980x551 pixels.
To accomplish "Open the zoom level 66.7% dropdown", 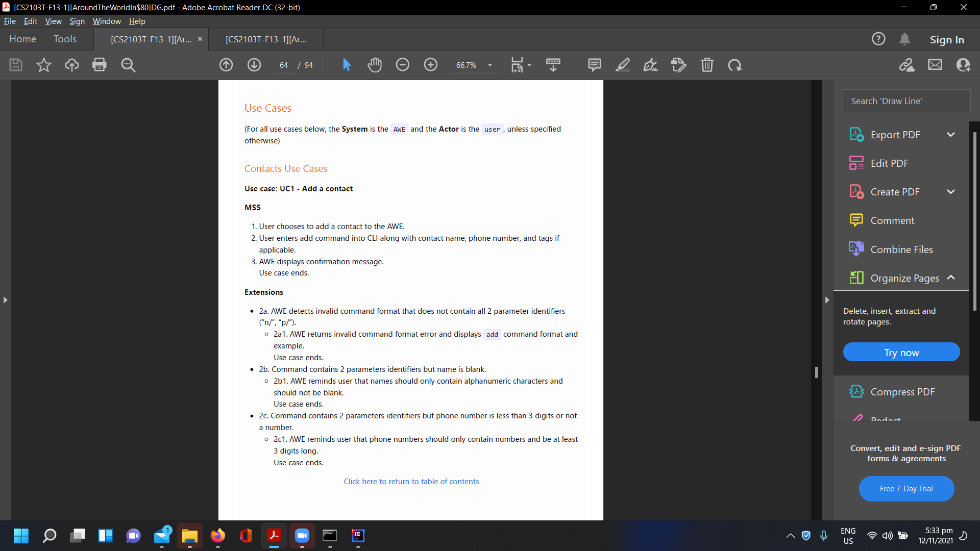I will pos(490,65).
